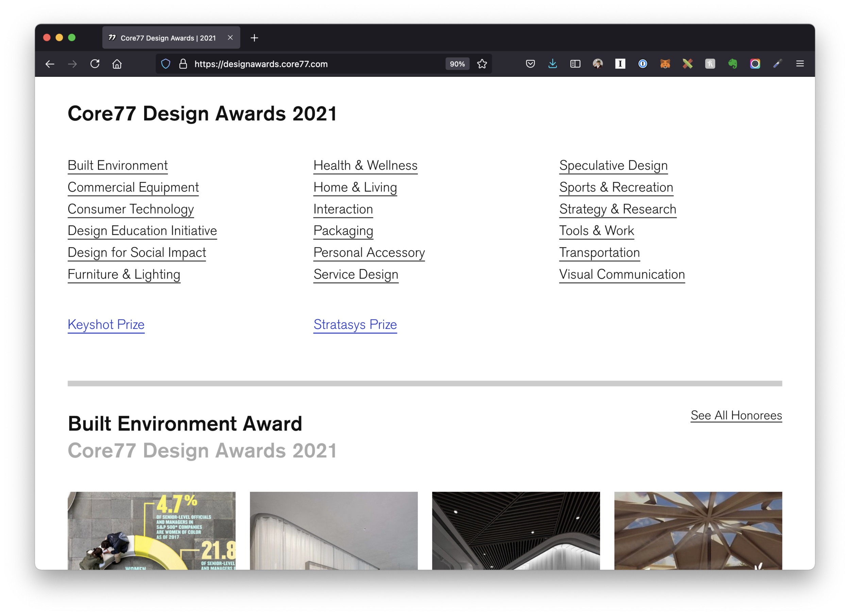Open a new tab
Viewport: 850px width, 616px height.
pyautogui.click(x=254, y=38)
